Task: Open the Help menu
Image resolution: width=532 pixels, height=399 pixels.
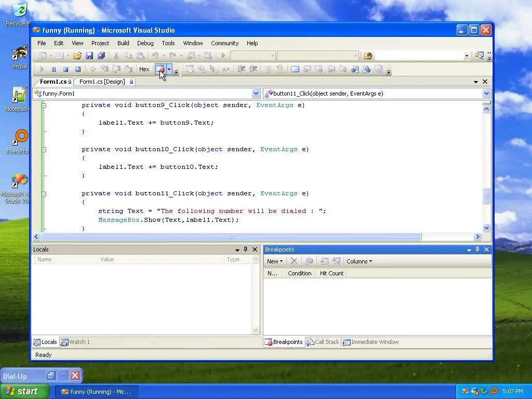Action: (x=252, y=43)
